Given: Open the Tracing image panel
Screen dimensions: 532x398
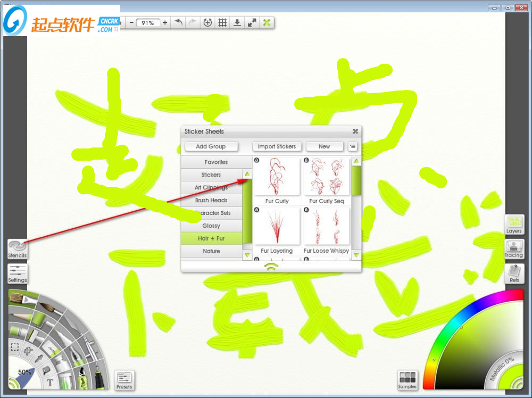Looking at the screenshot, I should click(x=514, y=248).
